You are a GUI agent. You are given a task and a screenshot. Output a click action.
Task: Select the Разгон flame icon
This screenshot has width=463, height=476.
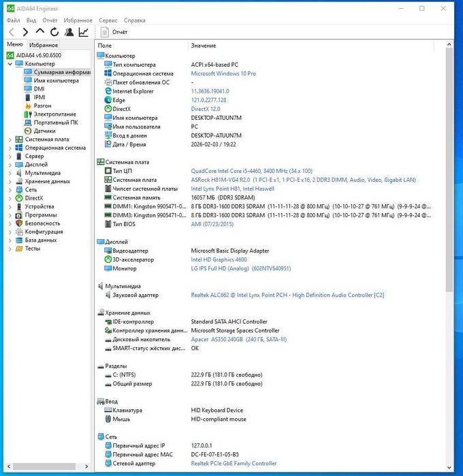28,106
